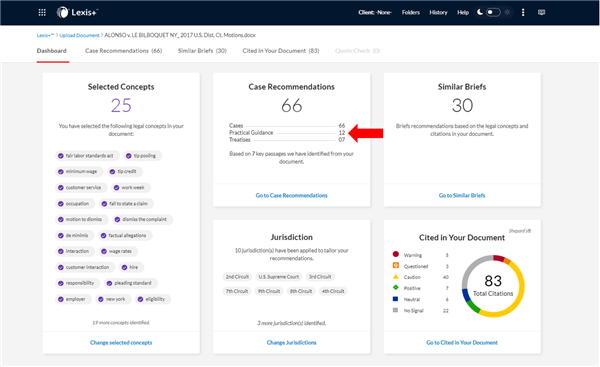
Task: Switch to Similar Briefs (30) tab
Action: click(x=202, y=51)
